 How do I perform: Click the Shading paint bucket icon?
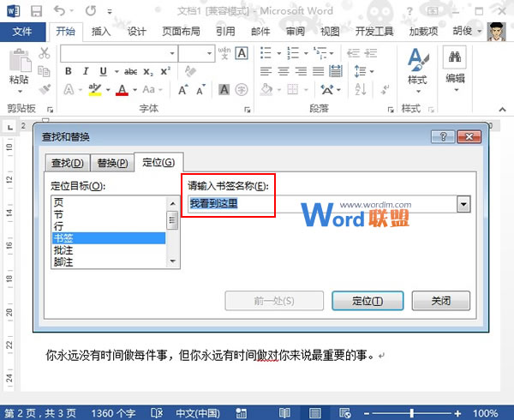click(266, 89)
